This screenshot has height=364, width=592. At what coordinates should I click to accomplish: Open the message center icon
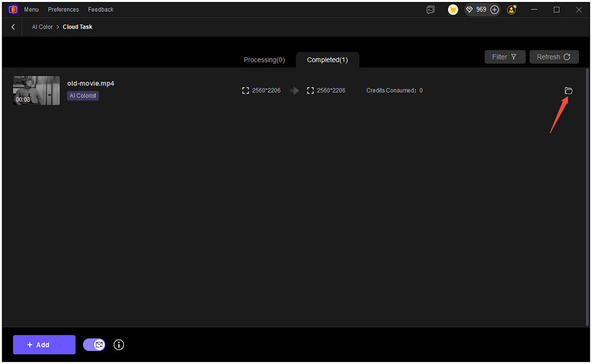[x=431, y=10]
